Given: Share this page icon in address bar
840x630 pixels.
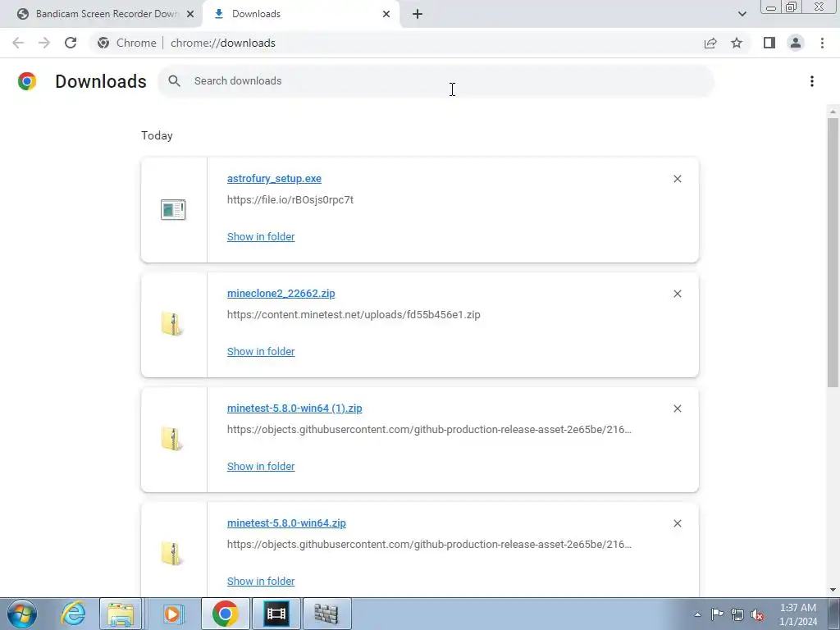Looking at the screenshot, I should (x=710, y=43).
